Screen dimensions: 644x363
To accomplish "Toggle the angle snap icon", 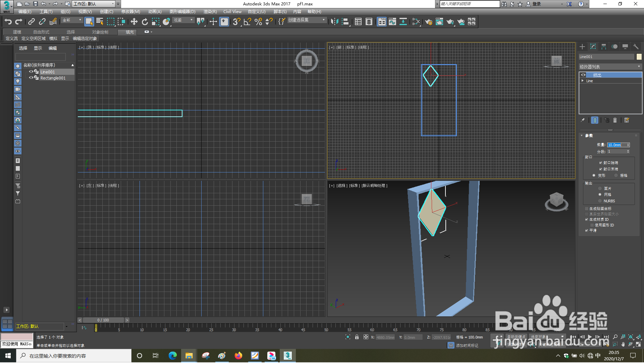I will click(247, 22).
